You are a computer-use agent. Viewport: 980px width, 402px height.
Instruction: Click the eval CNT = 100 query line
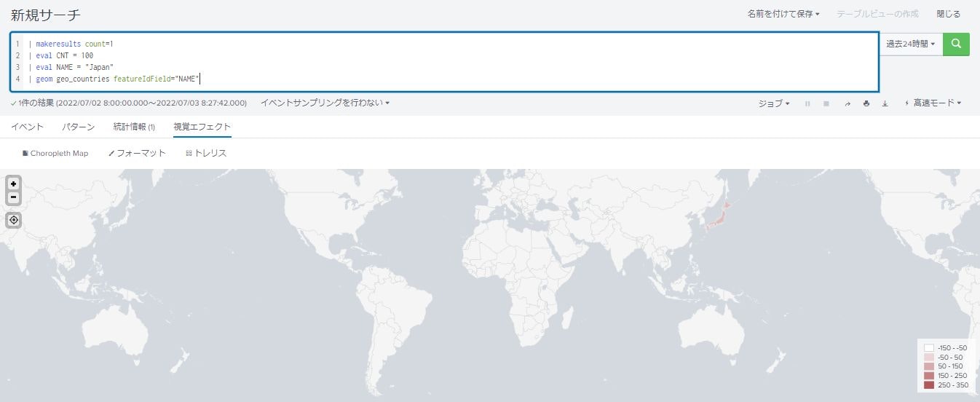click(61, 55)
